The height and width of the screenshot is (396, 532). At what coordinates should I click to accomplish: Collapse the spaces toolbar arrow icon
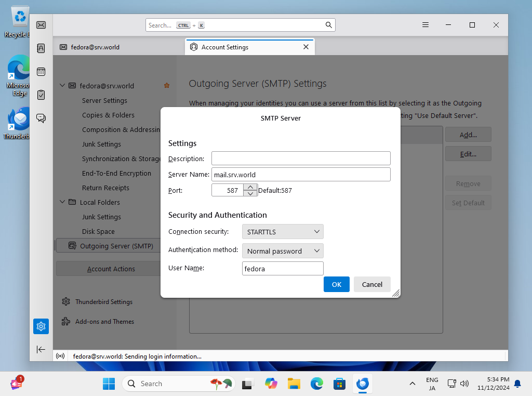(x=41, y=349)
